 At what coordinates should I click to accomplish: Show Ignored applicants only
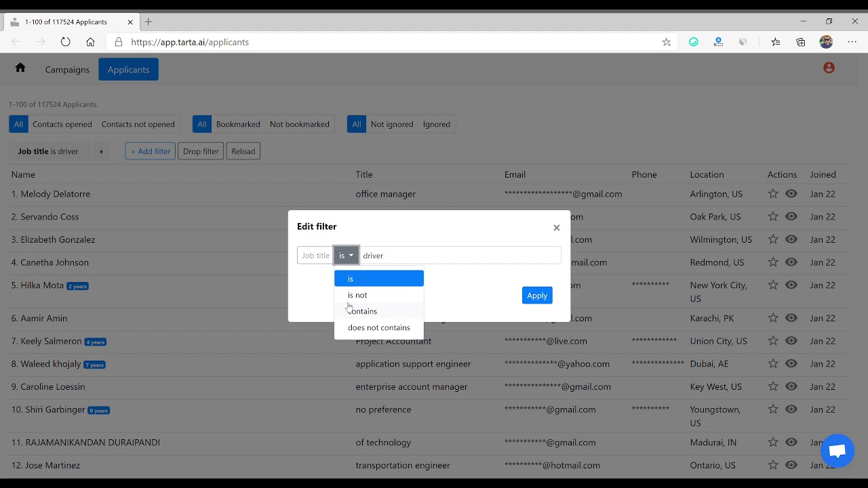tap(437, 124)
